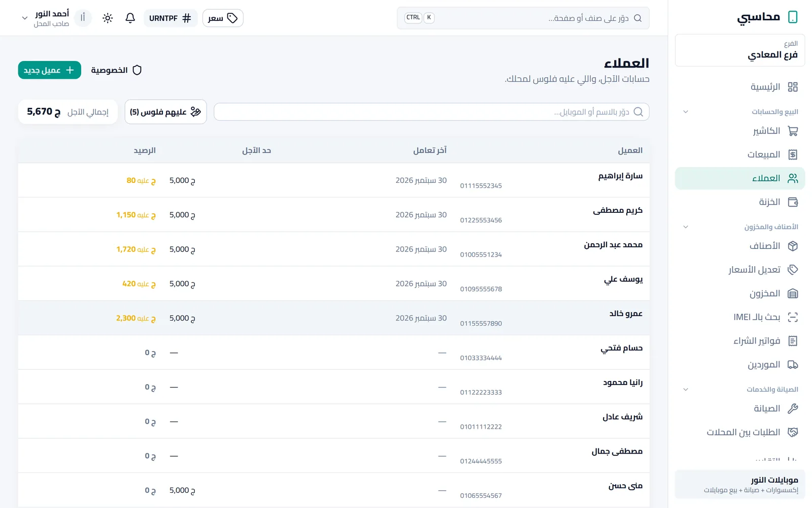This screenshot has width=812, height=508.
Task: Click the URNTPF hash code button
Action: point(171,18)
